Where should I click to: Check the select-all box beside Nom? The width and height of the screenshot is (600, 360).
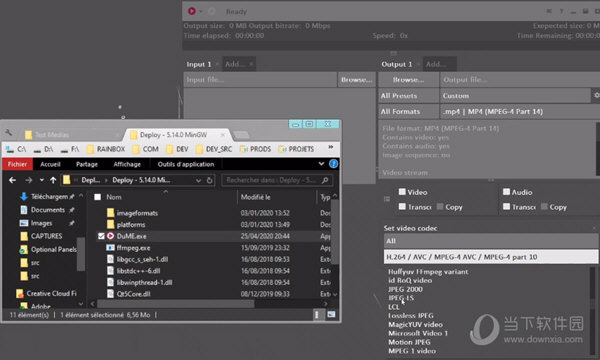coord(98,197)
